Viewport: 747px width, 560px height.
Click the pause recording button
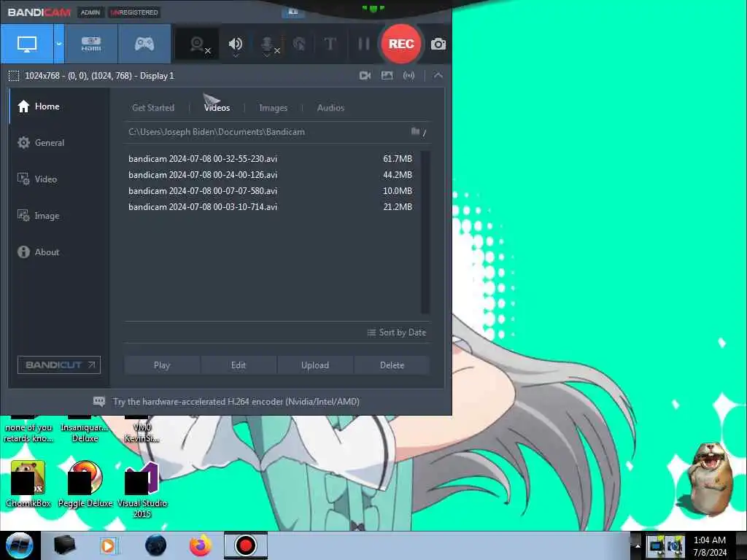tap(364, 44)
